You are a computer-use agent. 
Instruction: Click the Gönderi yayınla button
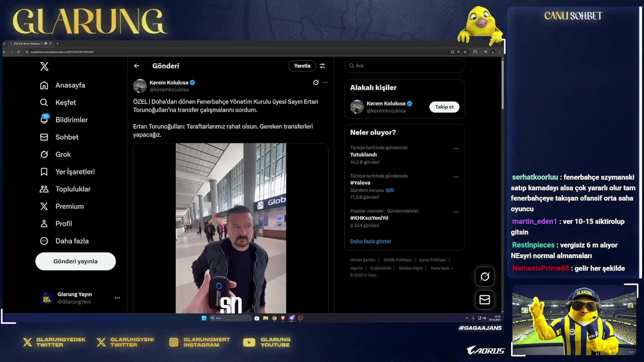click(x=75, y=261)
